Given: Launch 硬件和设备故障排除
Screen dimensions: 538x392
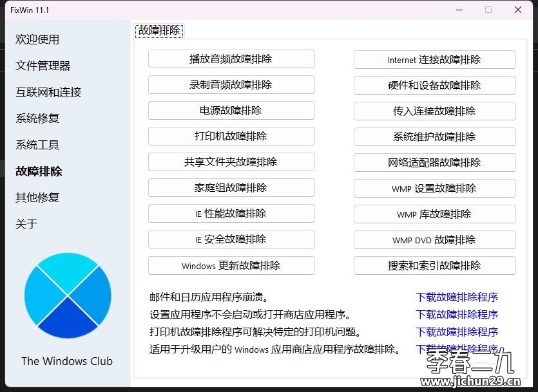Looking at the screenshot, I should [x=435, y=86].
